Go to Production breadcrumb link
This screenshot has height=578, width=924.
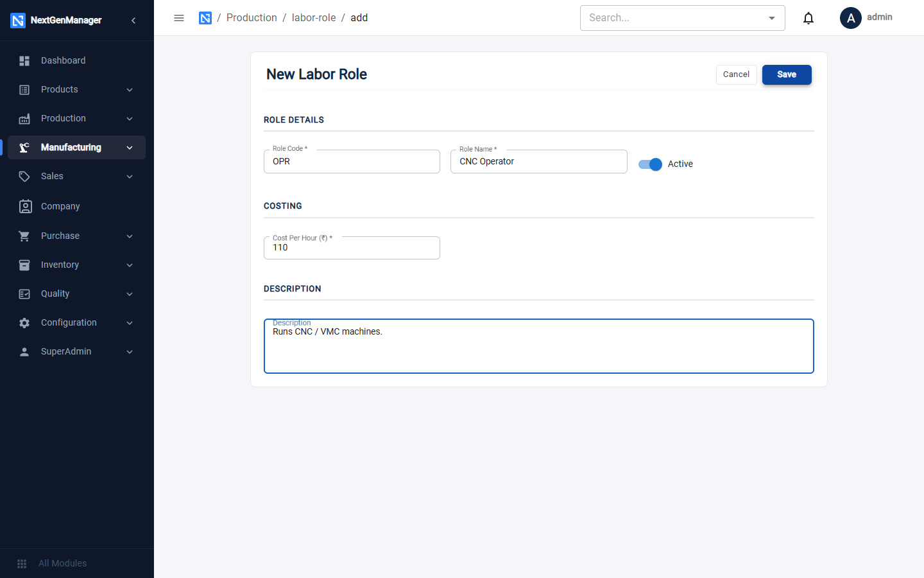click(x=252, y=18)
